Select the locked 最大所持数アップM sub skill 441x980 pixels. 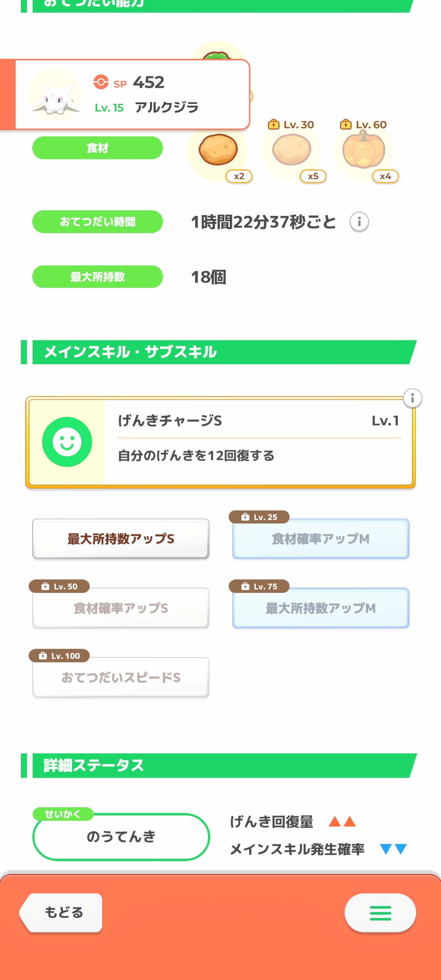(x=321, y=608)
